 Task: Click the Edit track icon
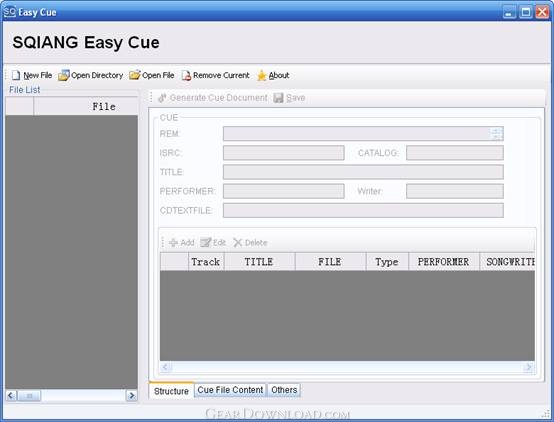pyautogui.click(x=206, y=242)
